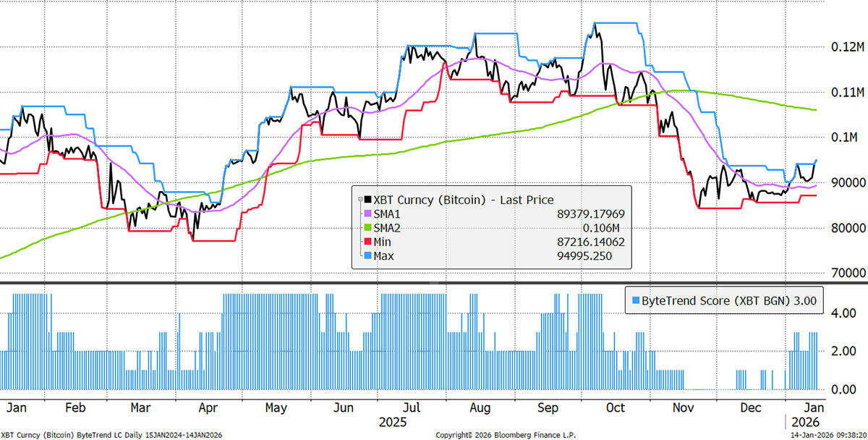This screenshot has height=440, width=868.
Task: Click the purple SMA1 legend swatch
Action: (368, 214)
